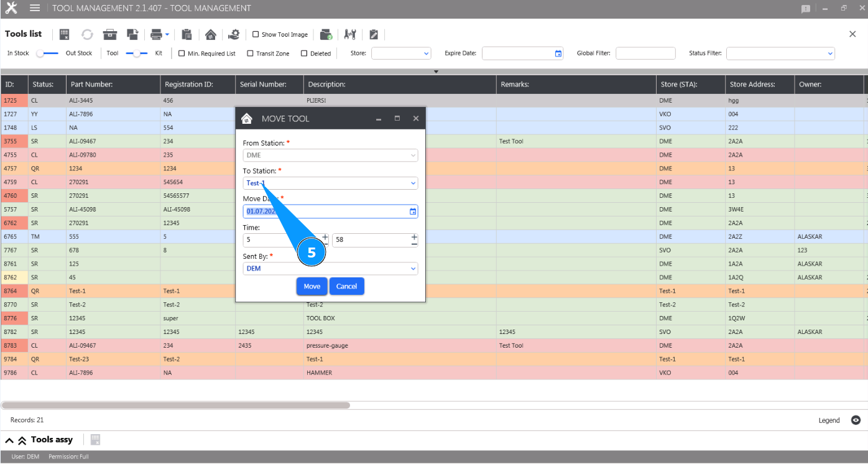Click the refresh icon in the Tools list toolbar
The image size is (868, 464).
(87, 35)
